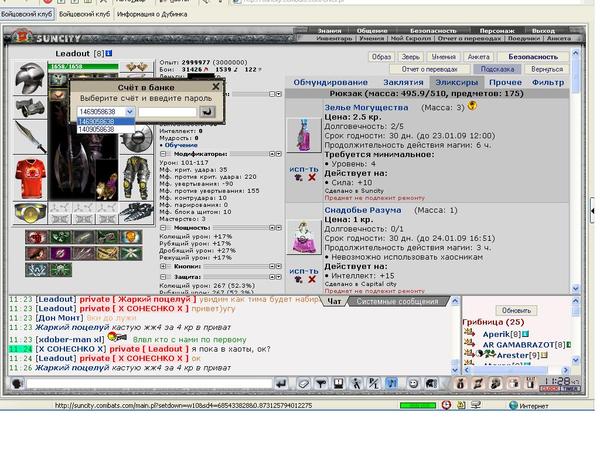Click the Образ button

pos(381,57)
